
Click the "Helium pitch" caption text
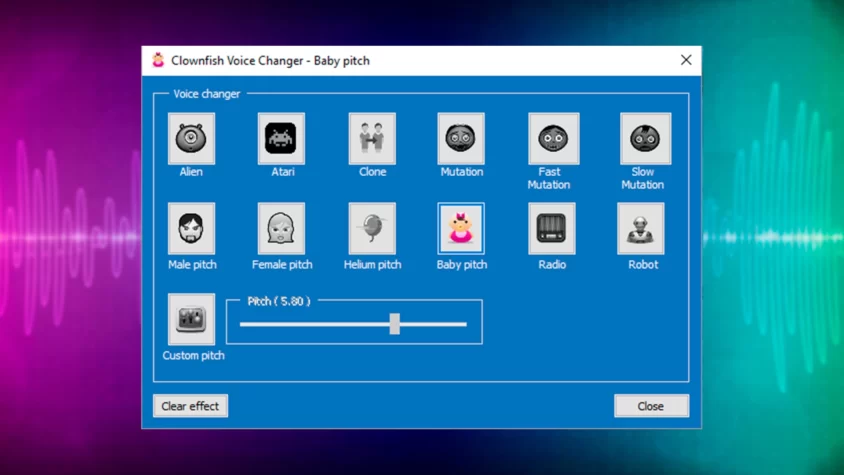click(x=372, y=264)
